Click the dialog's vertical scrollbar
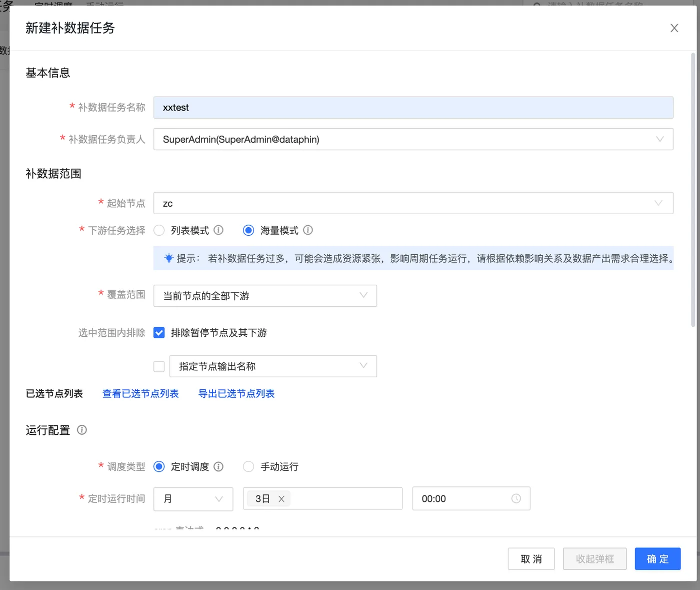This screenshot has width=700, height=590. pos(693,190)
